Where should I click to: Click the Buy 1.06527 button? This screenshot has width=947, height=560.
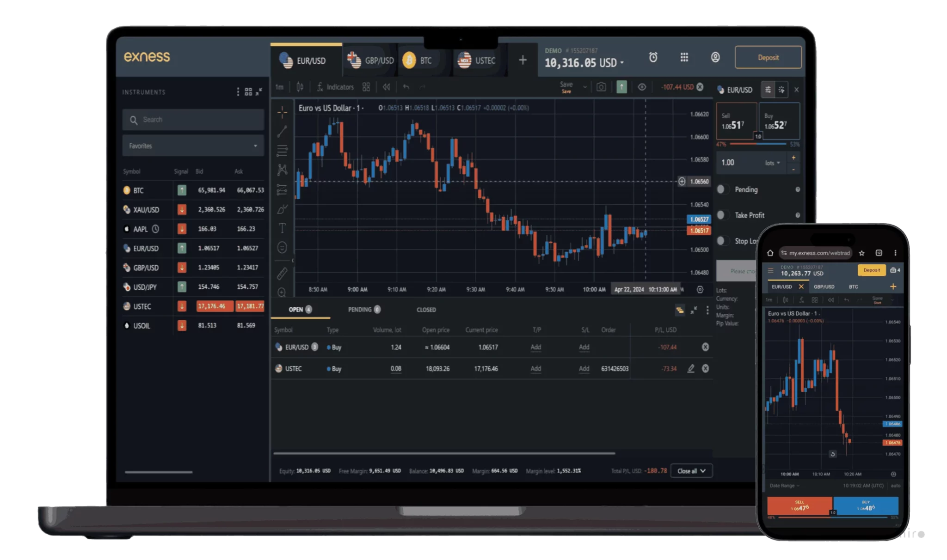(x=780, y=122)
